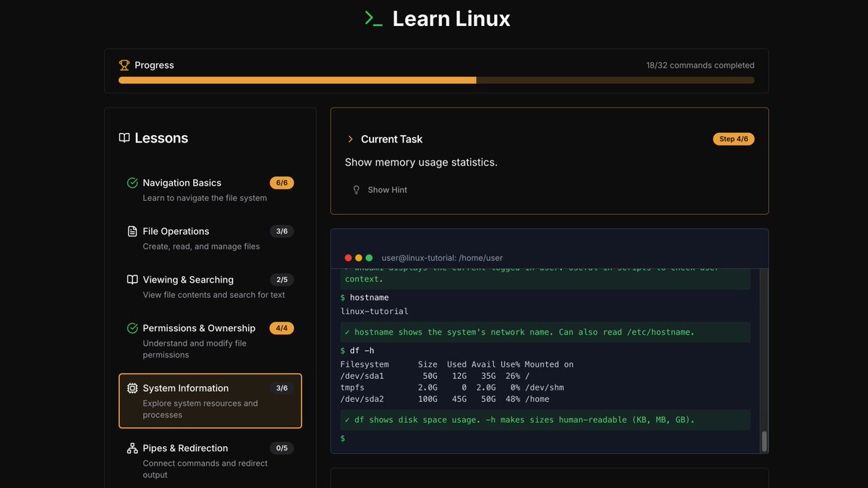
Task: Click the 0/5 badge on Pipes & Redirection
Action: (x=282, y=448)
